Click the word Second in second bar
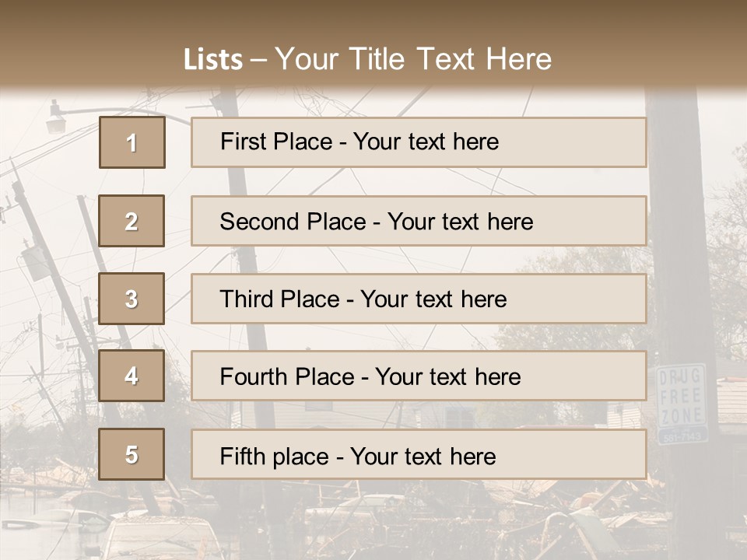This screenshot has height=560, width=747. tap(260, 222)
